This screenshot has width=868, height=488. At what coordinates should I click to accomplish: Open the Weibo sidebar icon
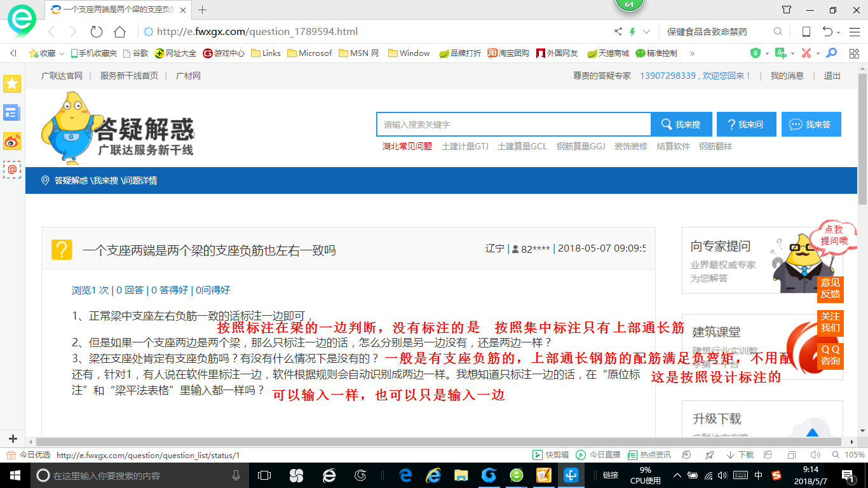coord(12,141)
